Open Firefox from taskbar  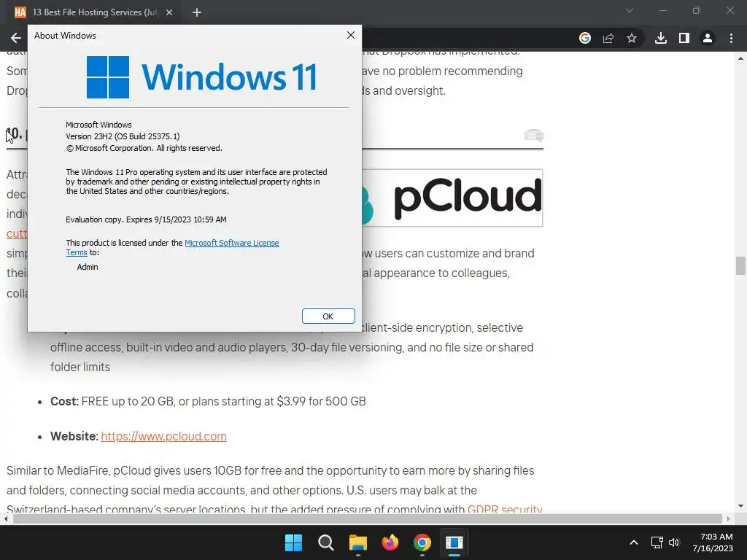click(x=390, y=542)
